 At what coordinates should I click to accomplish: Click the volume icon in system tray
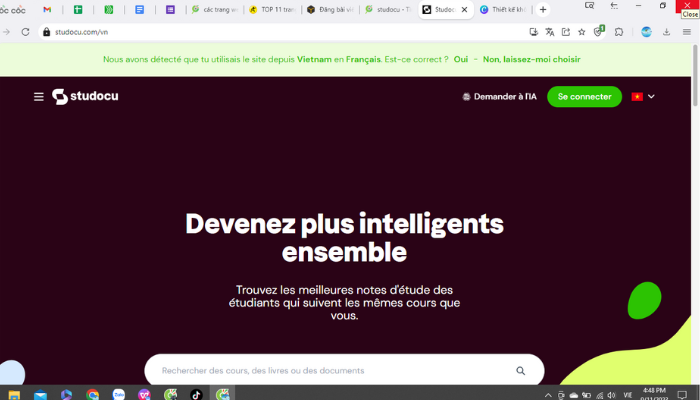tap(612, 395)
